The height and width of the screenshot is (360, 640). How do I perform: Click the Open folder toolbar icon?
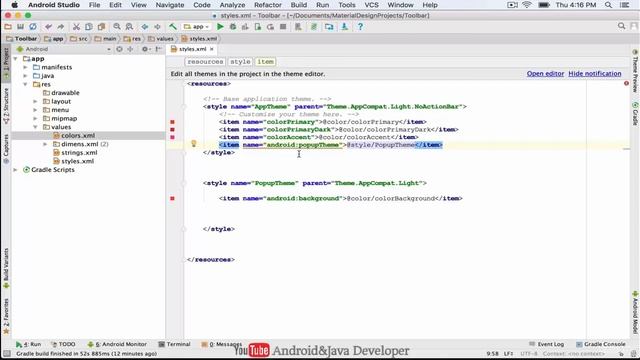pyautogui.click(x=8, y=27)
